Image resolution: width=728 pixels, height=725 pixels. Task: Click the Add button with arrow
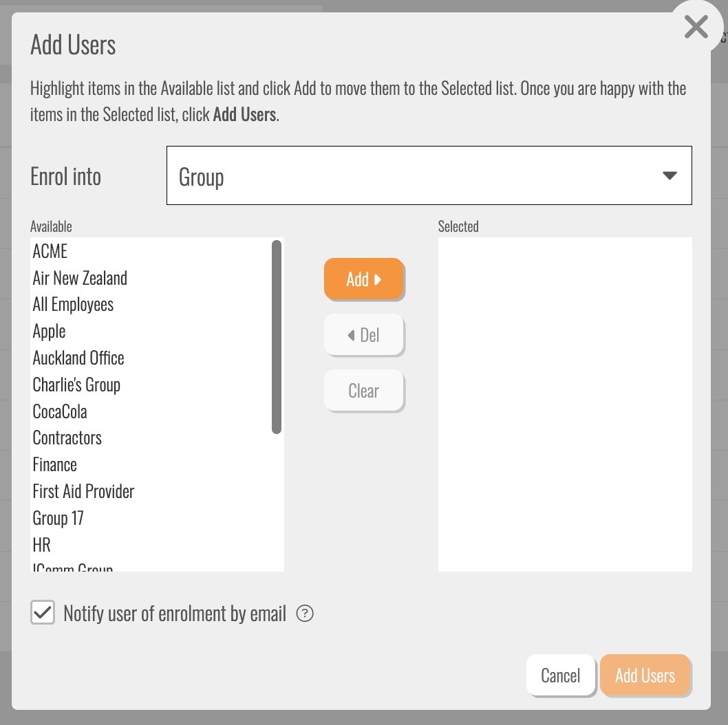[363, 279]
